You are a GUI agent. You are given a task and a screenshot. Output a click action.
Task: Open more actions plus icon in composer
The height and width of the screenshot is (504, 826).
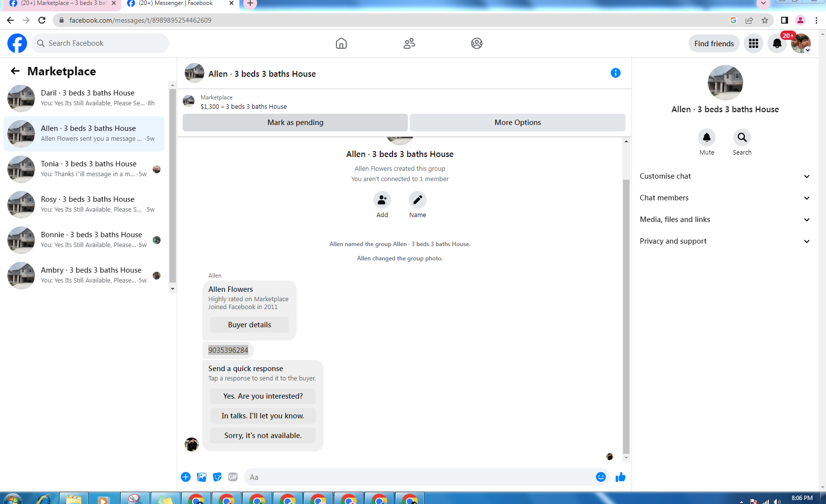[x=186, y=477]
